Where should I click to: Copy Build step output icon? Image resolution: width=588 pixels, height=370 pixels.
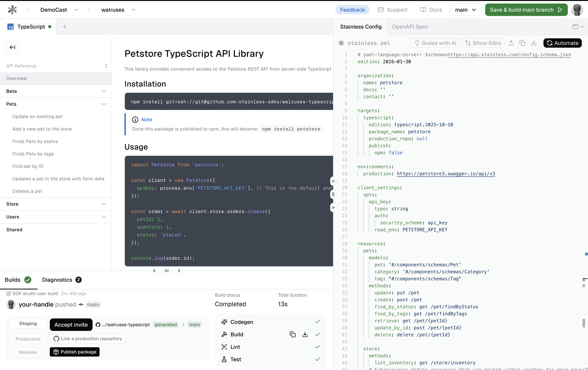tap(292, 334)
